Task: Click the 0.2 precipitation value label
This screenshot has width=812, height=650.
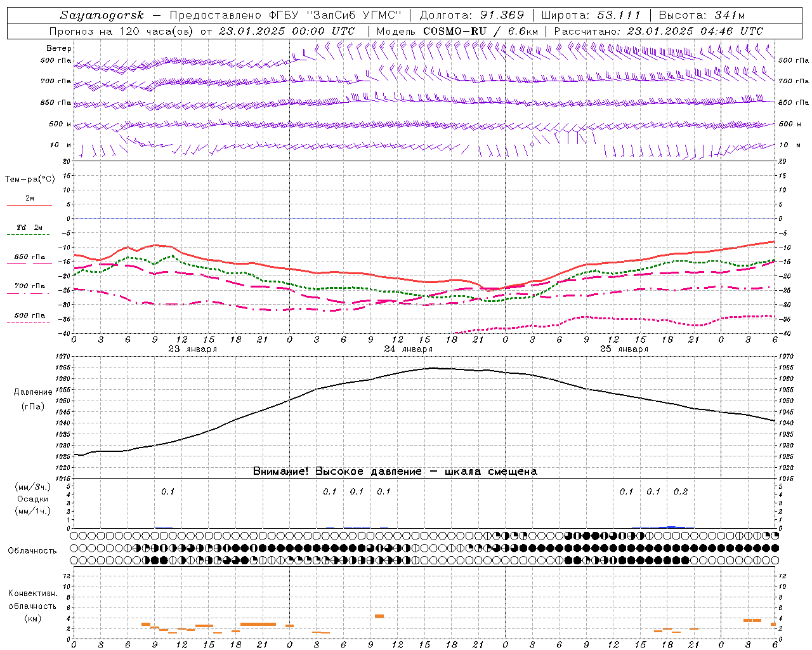Action: coord(681,491)
